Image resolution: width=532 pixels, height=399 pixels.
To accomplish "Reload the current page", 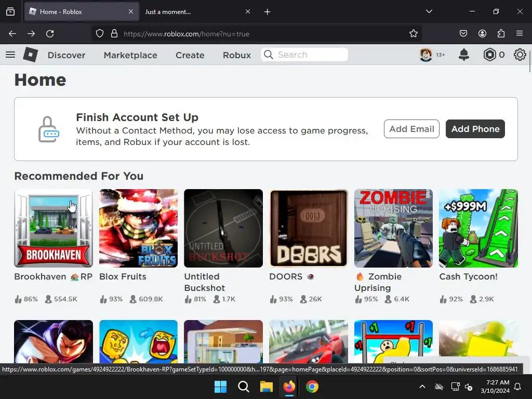I will (x=50, y=34).
